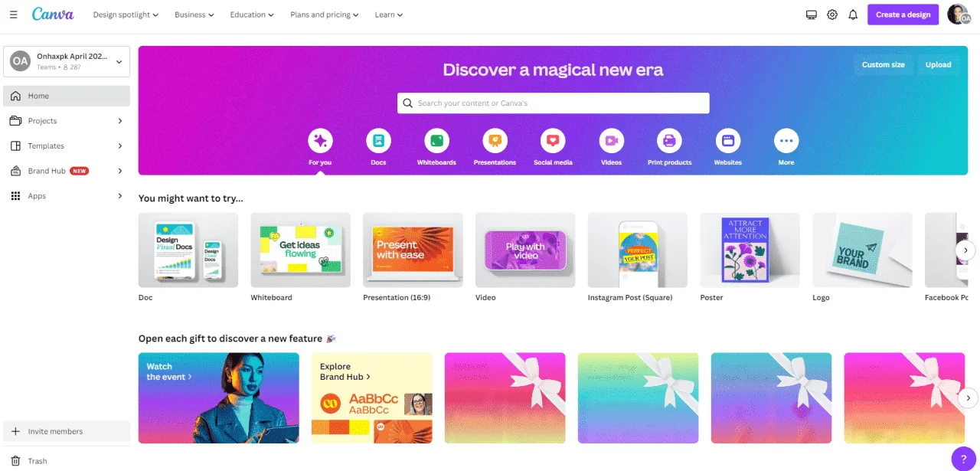980x471 pixels.
Task: Click the Apps grid icon
Action: point(15,196)
